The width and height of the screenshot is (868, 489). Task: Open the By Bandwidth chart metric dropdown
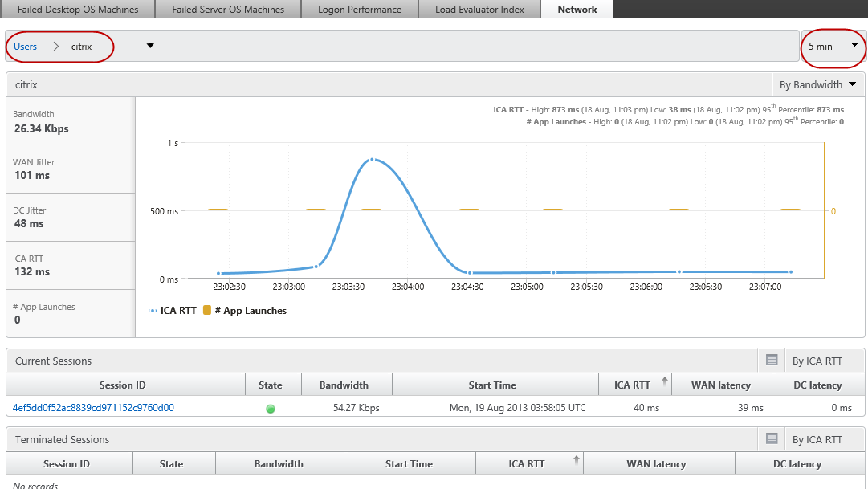[x=817, y=84]
